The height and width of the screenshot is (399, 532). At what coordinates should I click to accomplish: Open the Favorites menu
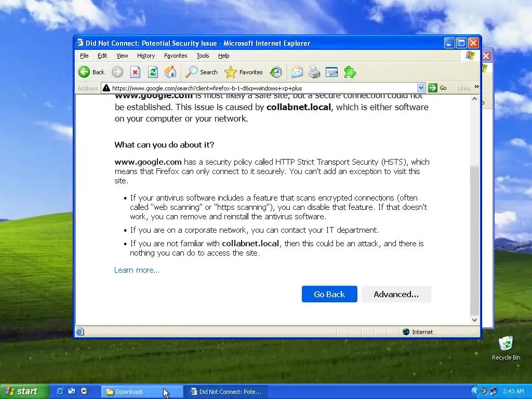tap(176, 56)
